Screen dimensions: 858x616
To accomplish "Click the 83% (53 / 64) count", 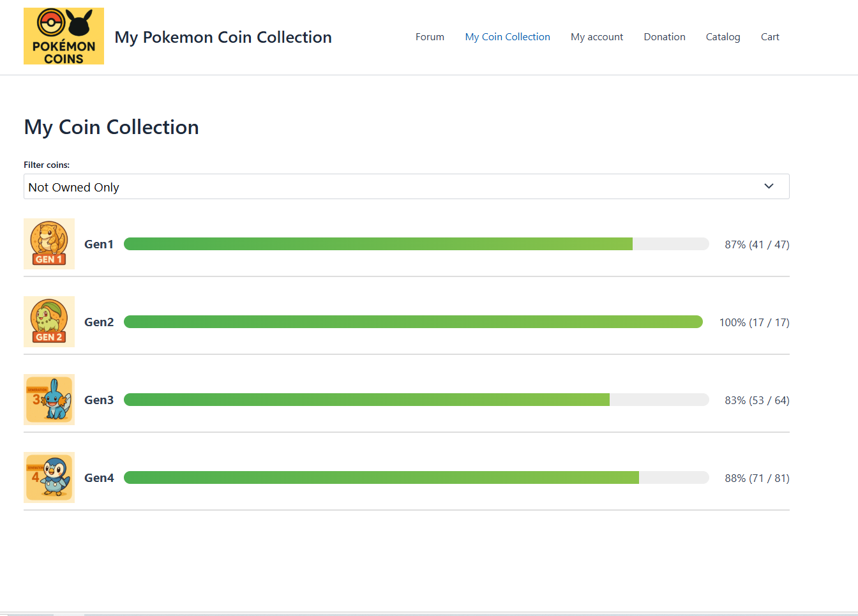I will 757,400.
